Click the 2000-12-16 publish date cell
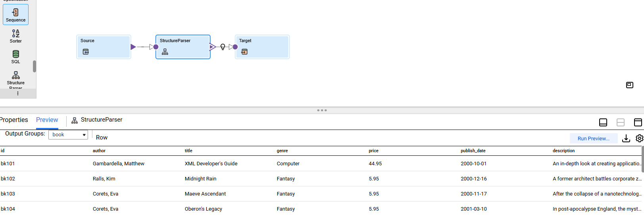This screenshot has width=644, height=215. click(x=473, y=178)
